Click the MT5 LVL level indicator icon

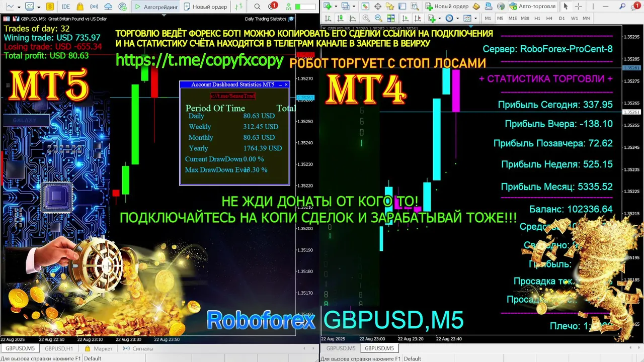pyautogui.click(x=288, y=7)
